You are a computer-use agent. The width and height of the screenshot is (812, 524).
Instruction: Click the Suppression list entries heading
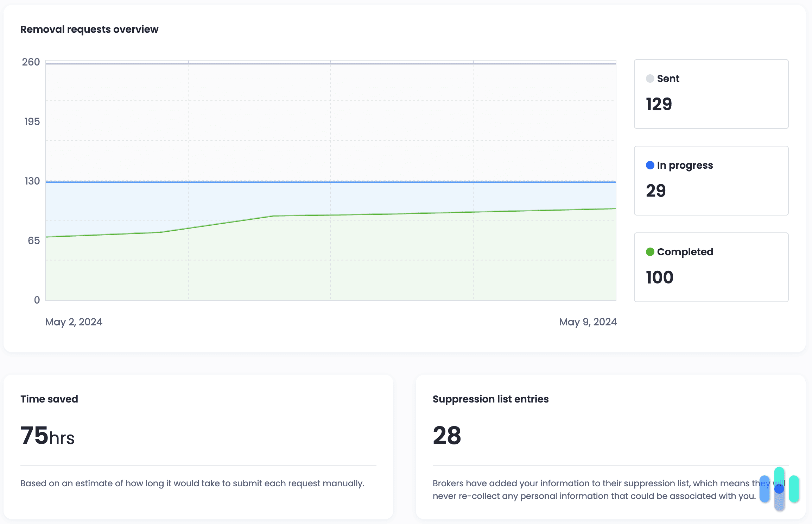pyautogui.click(x=490, y=399)
